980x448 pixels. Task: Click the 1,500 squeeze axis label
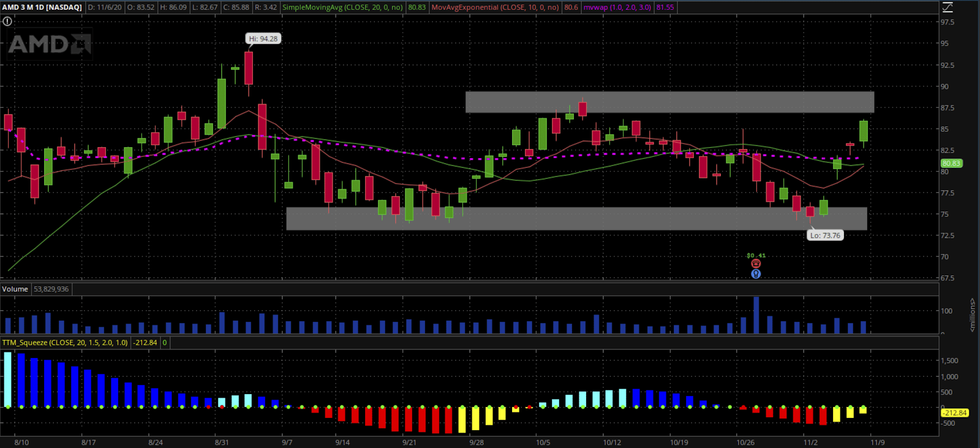(949, 360)
